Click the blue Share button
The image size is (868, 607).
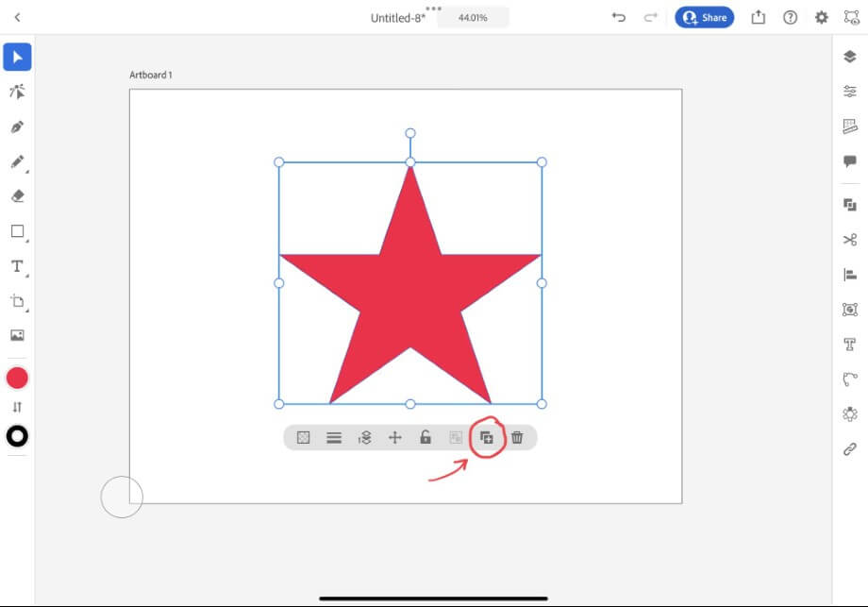pyautogui.click(x=704, y=18)
